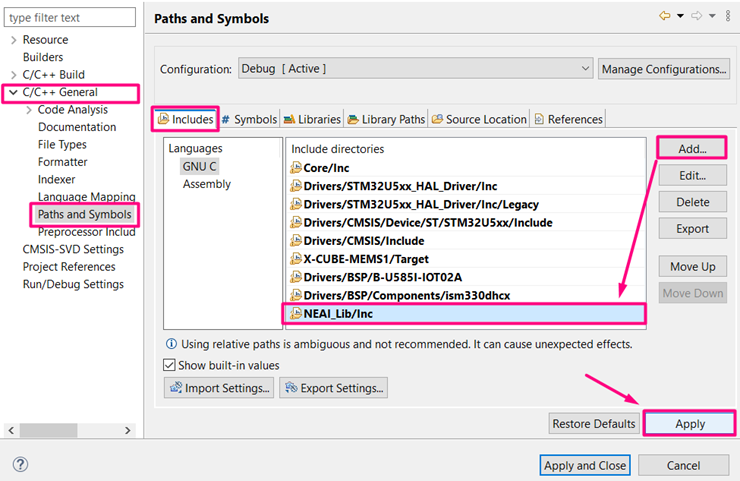Select Drivers/STM32U5xx_HAL_Driver/Inc/Legacy include entry
This screenshot has width=740, height=481.
[466, 204]
